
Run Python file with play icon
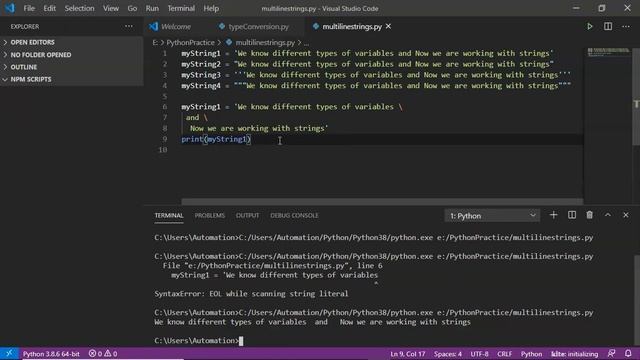click(x=589, y=26)
